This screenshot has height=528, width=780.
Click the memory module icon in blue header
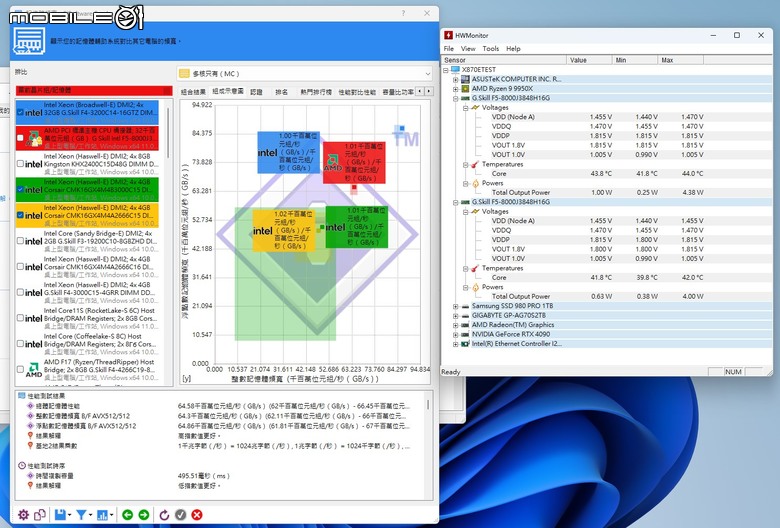pos(29,41)
